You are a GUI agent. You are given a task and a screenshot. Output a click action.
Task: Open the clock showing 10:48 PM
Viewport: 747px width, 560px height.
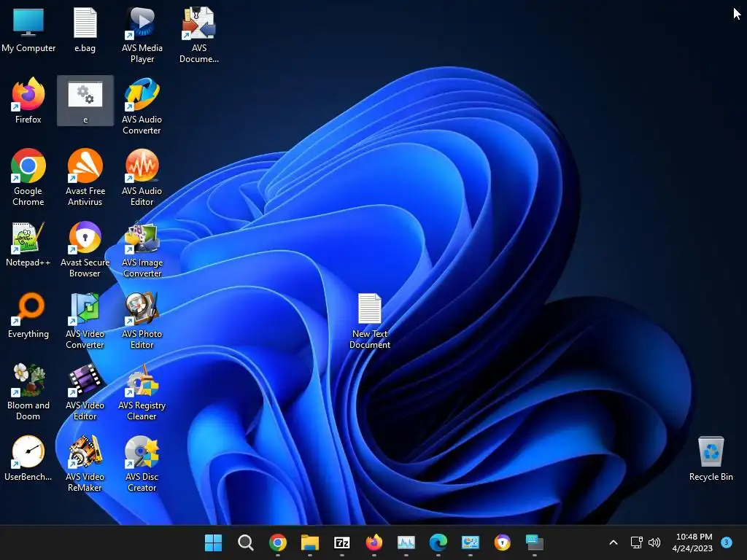692,542
